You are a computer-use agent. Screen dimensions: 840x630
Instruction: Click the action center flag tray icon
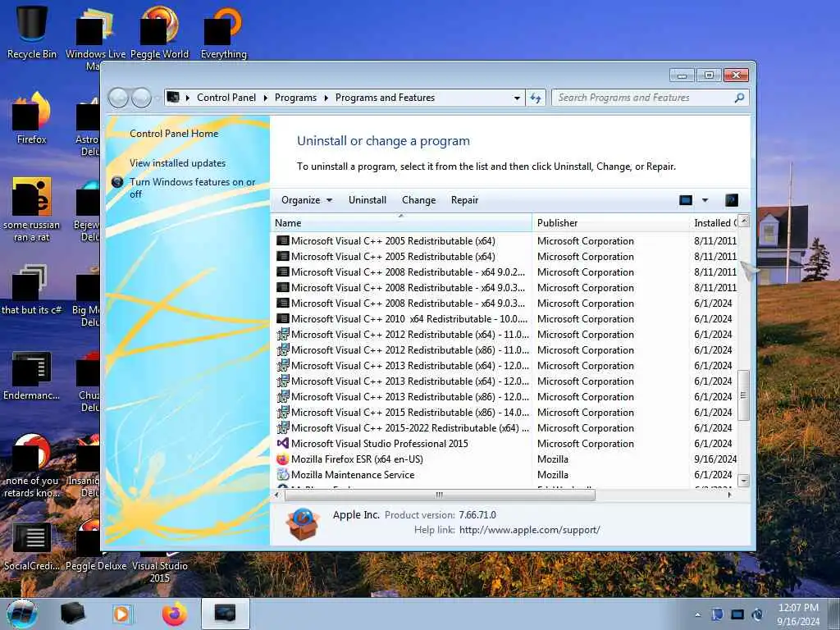(x=717, y=614)
